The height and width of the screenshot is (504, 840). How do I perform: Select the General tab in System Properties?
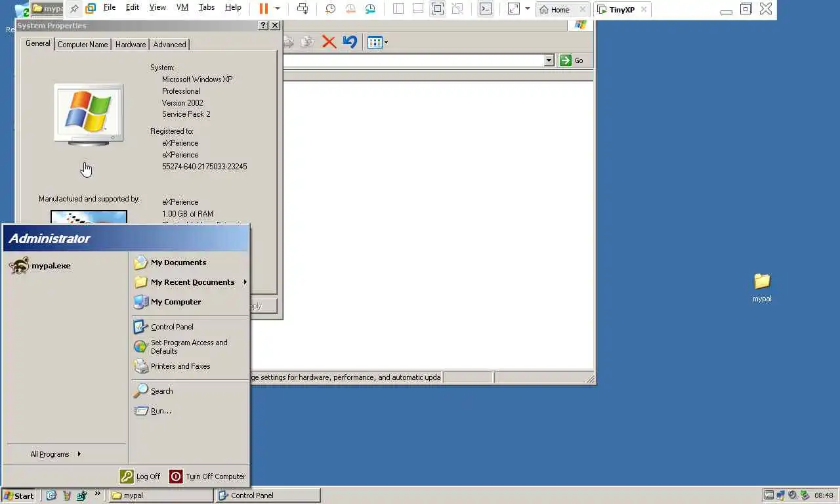(37, 43)
